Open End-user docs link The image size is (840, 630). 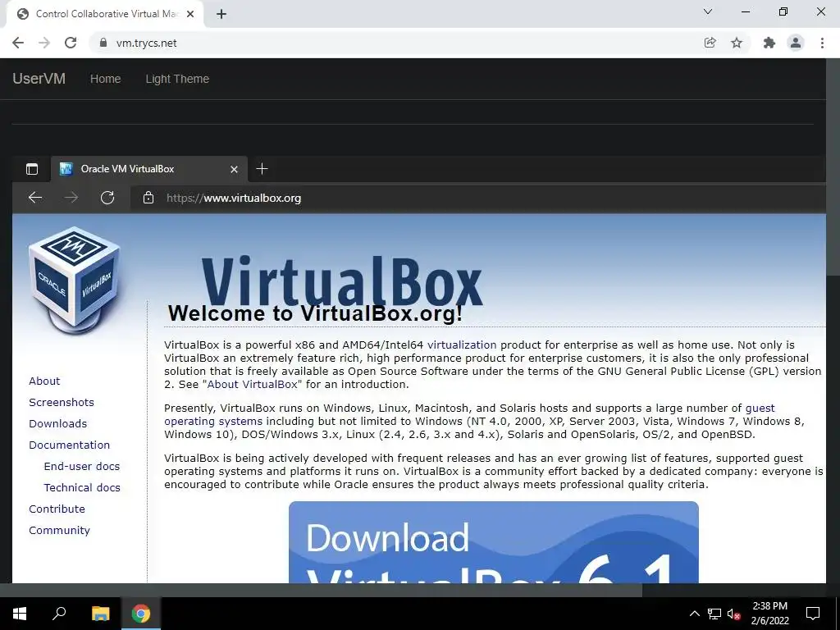click(82, 466)
